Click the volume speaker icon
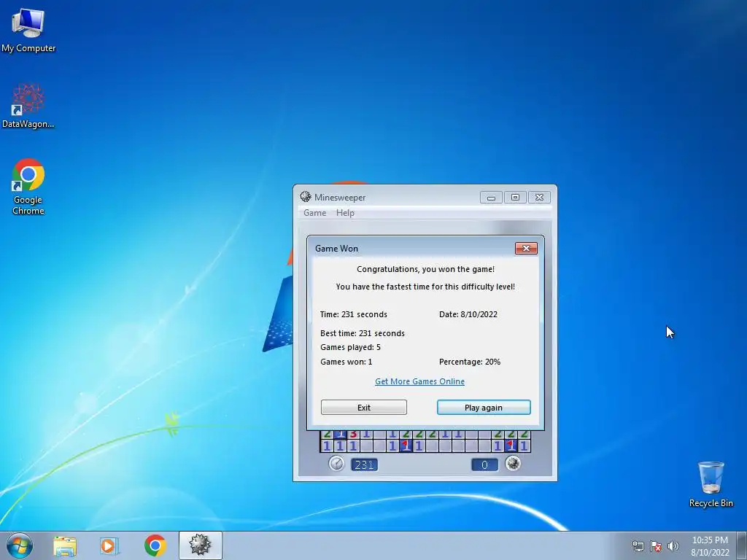The image size is (747, 560). (673, 546)
